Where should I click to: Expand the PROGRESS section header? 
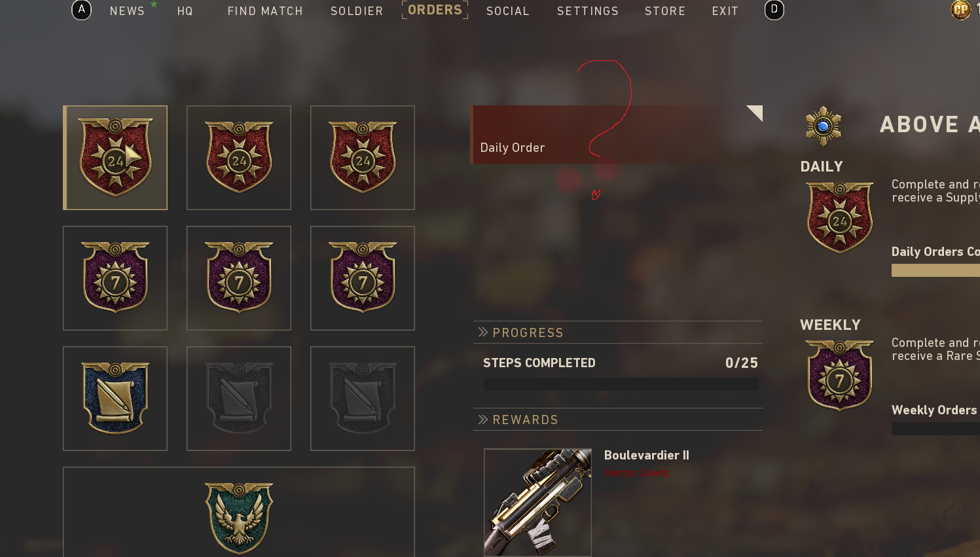618,332
